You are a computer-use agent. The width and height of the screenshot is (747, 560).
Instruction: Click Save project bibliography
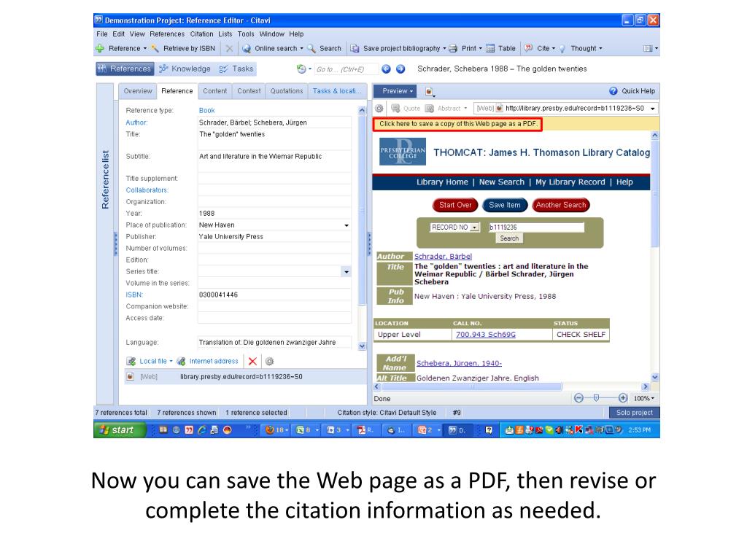[x=398, y=48]
